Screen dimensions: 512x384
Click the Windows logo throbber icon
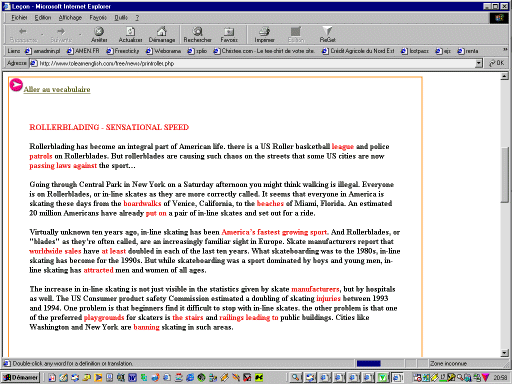pos(499,18)
